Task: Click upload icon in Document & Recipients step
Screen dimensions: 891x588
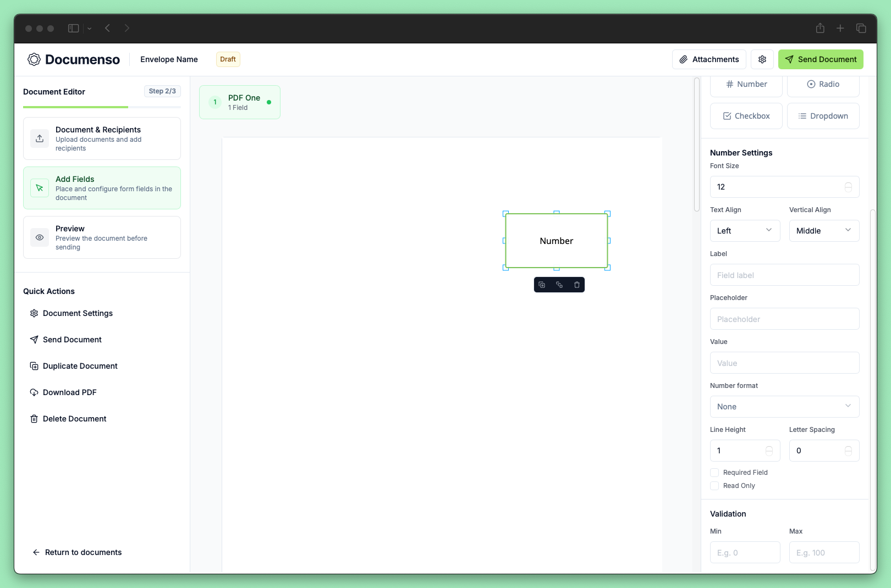Action: [x=40, y=138]
